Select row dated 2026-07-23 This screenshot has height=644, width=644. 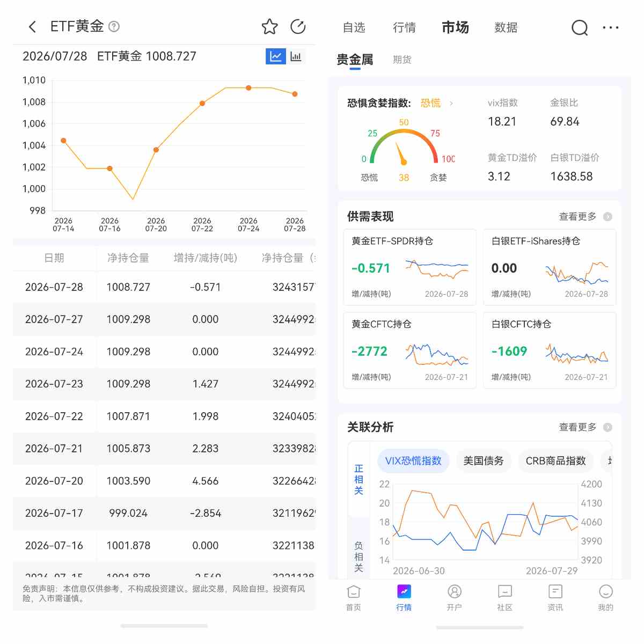[x=164, y=384]
